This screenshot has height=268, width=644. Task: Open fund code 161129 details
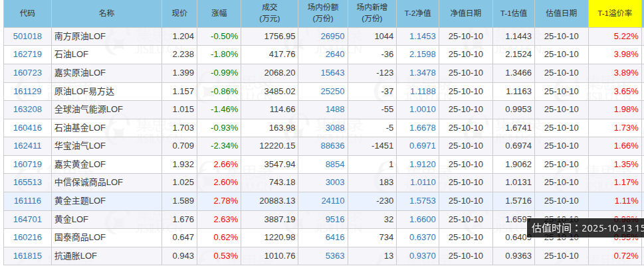coord(27,91)
